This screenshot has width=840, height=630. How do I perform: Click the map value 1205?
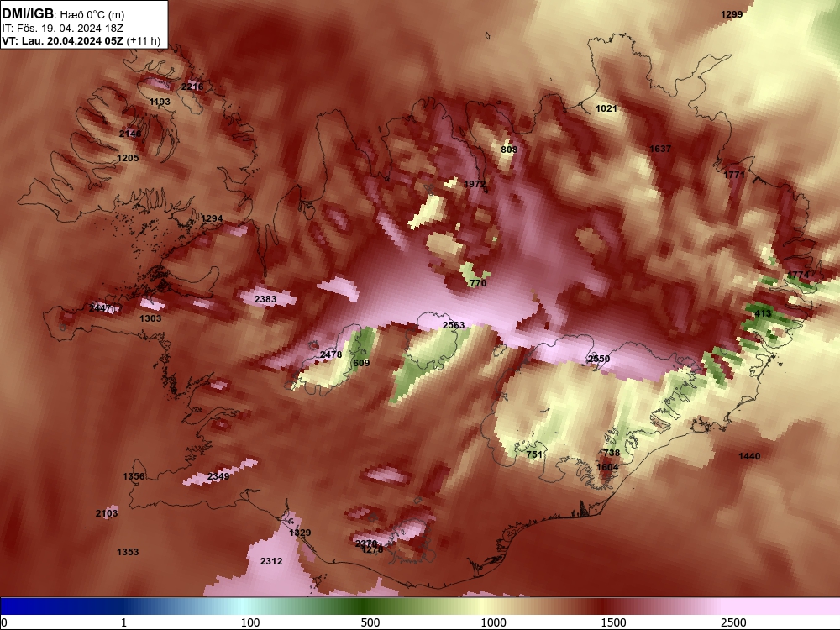[128, 158]
